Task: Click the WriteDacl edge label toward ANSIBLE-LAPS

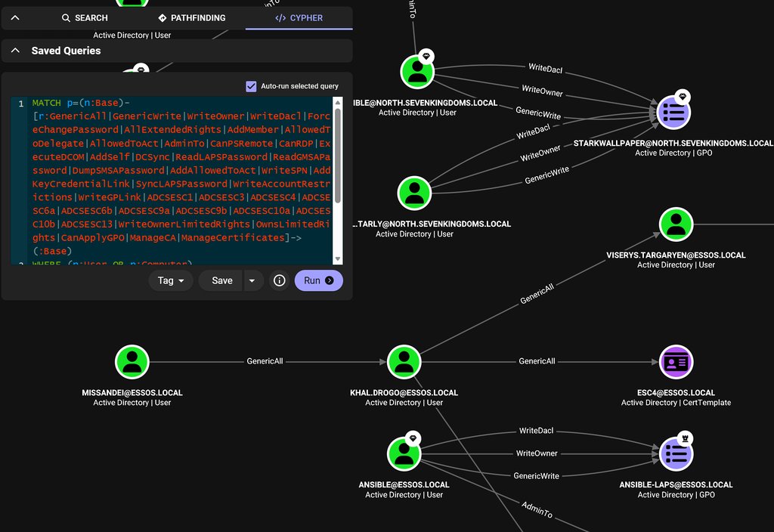Action: pyautogui.click(x=536, y=431)
